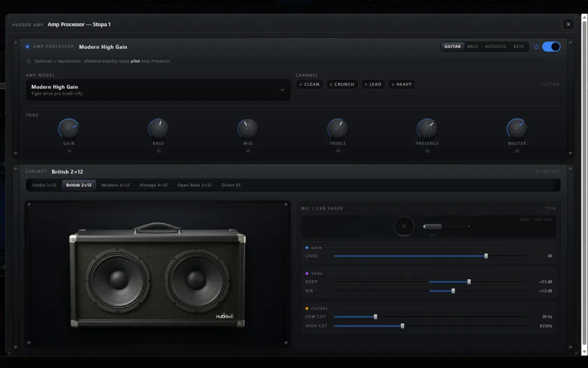The width and height of the screenshot is (588, 368).
Task: Switch to BASS instrument mode
Action: pyautogui.click(x=473, y=46)
